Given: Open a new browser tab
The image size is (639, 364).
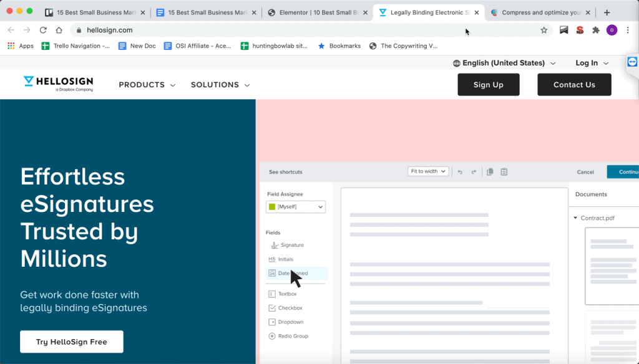Looking at the screenshot, I should (607, 12).
